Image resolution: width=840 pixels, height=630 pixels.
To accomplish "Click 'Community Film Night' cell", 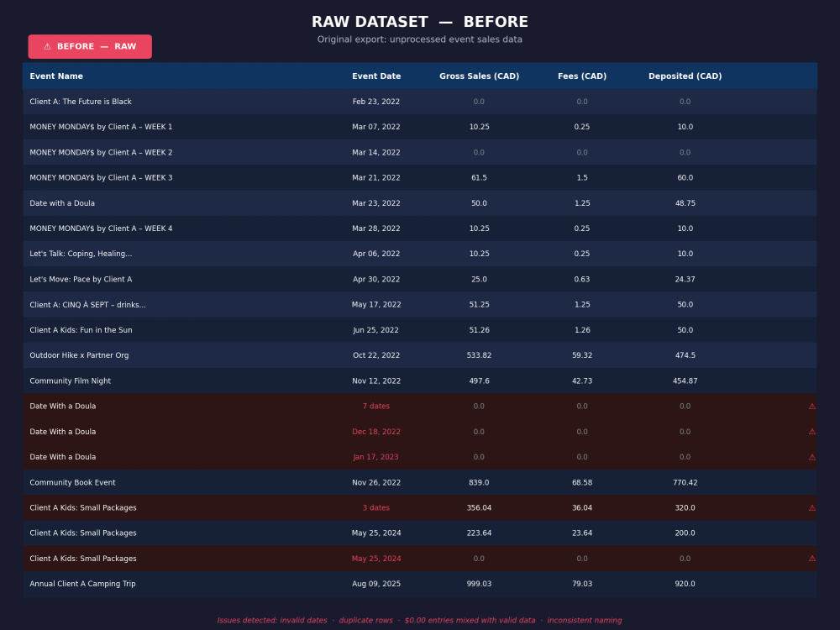I will [71, 381].
